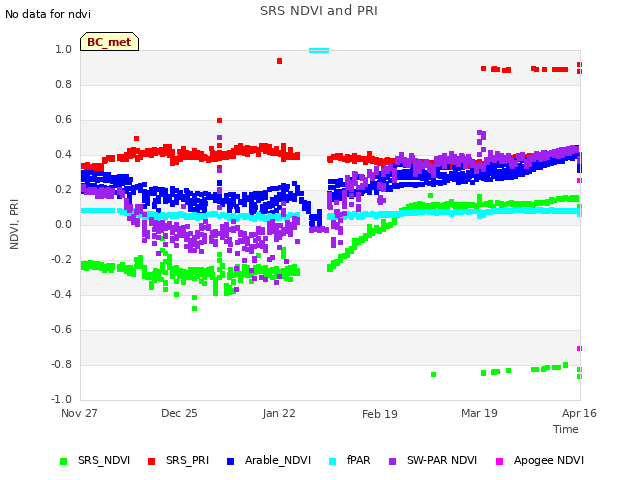Click the -0.2 y-axis tick label
Screen dimensions: 640x480
coord(61,259)
